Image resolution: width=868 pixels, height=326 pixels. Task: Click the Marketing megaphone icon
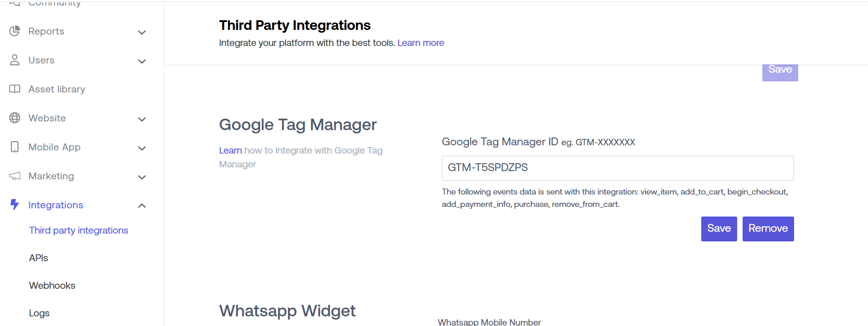point(15,176)
